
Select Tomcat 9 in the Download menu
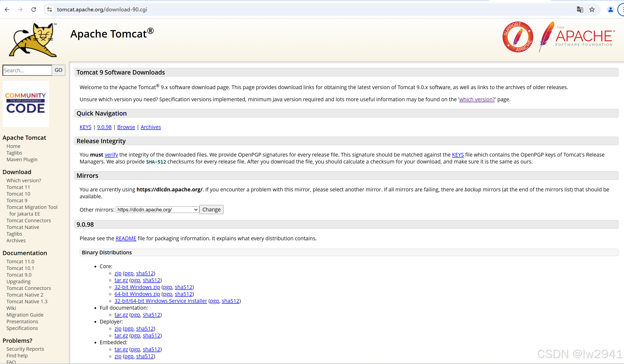[x=17, y=200]
